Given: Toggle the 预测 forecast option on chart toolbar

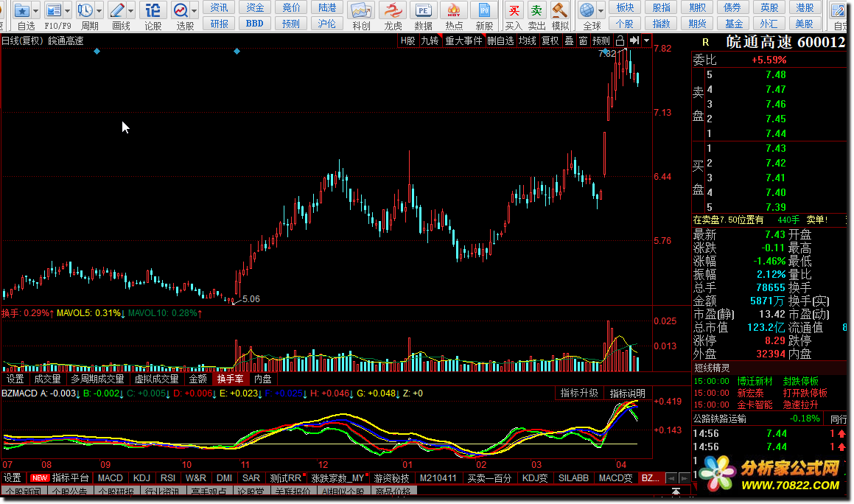Looking at the screenshot, I should pos(601,41).
